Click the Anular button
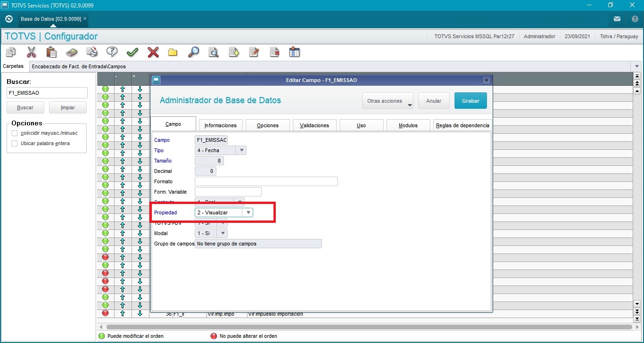The width and height of the screenshot is (644, 343). pyautogui.click(x=434, y=101)
